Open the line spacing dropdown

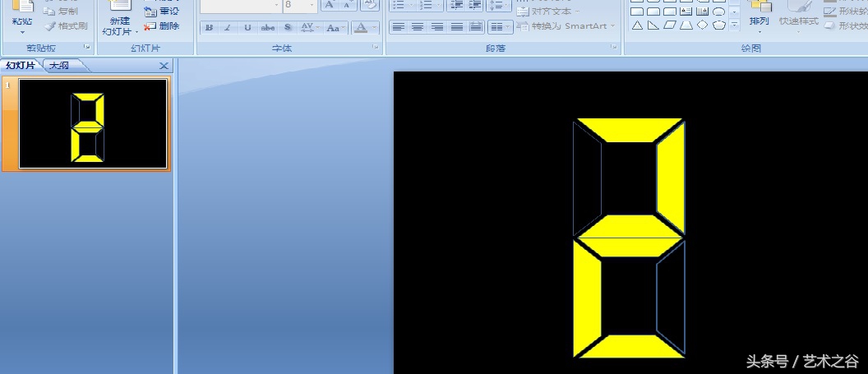click(499, 5)
